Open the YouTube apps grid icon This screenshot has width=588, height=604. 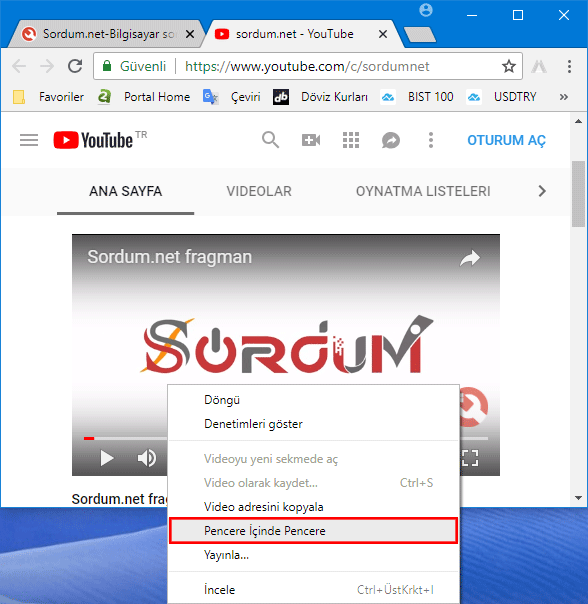click(x=351, y=140)
